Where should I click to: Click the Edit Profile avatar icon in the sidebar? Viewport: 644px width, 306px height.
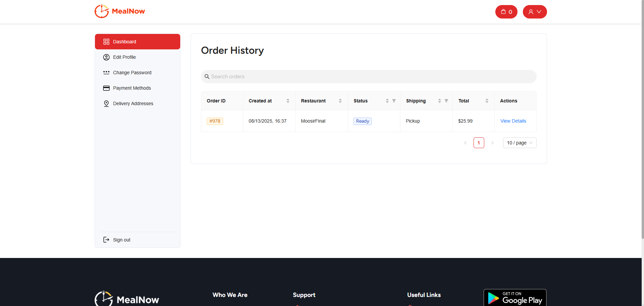(106, 57)
